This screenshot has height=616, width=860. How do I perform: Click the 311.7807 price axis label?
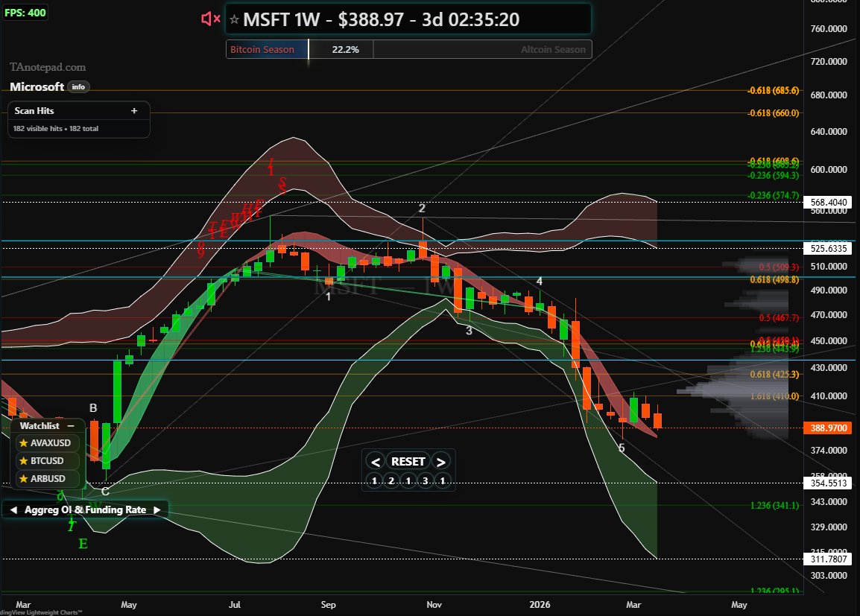point(828,559)
